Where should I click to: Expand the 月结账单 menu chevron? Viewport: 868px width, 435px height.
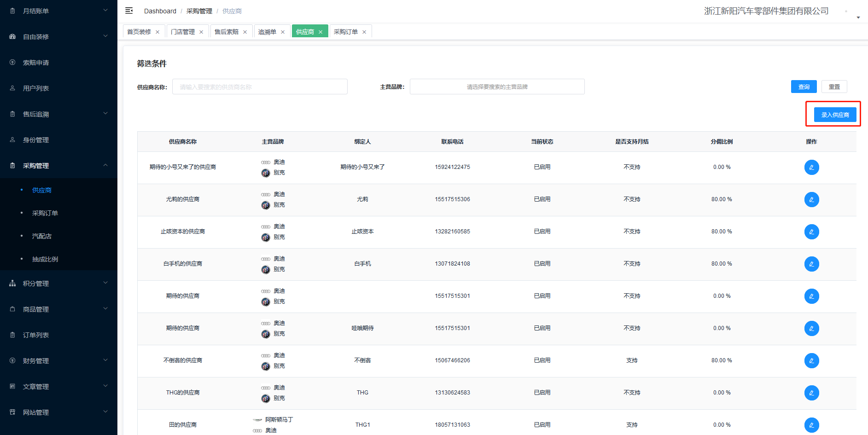pyautogui.click(x=105, y=10)
